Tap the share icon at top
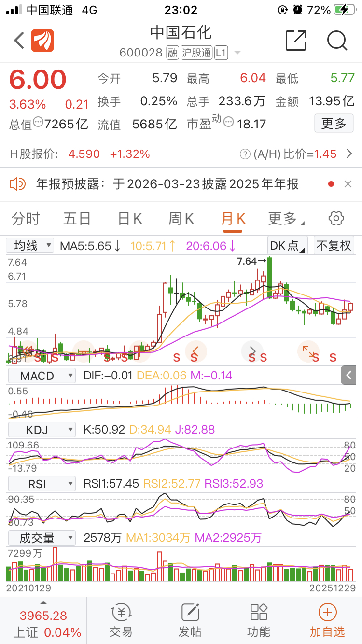This screenshot has width=362, height=644. [296, 41]
